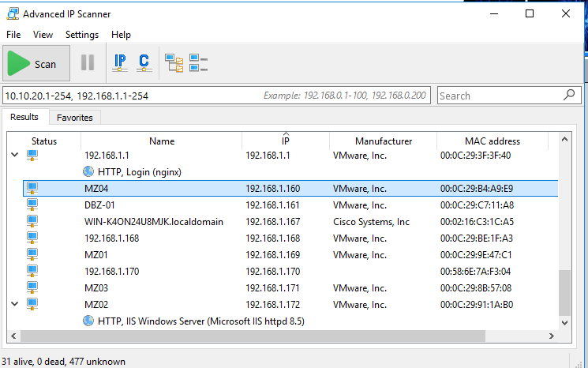Click computer icon of 192.168.1.170 row
Screen dimensions: 588x368
coord(32,271)
